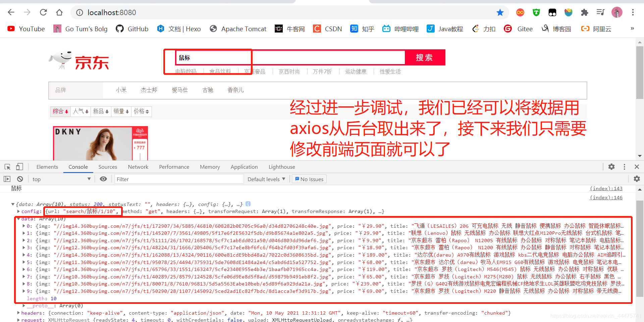
Task: Open the media control playlist icon
Action: [x=600, y=12]
